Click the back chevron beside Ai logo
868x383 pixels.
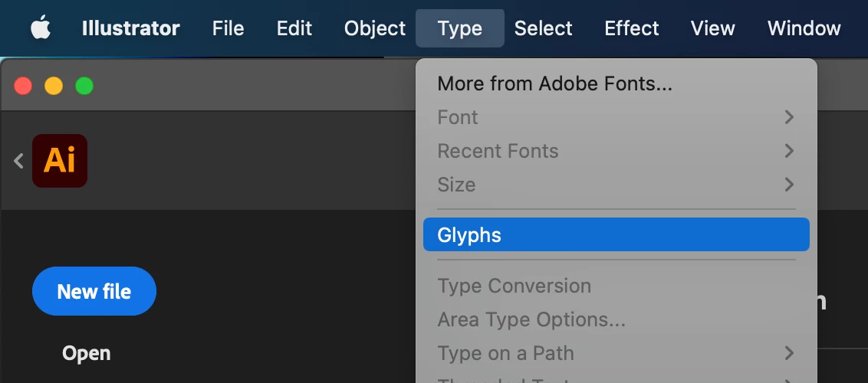click(x=19, y=161)
